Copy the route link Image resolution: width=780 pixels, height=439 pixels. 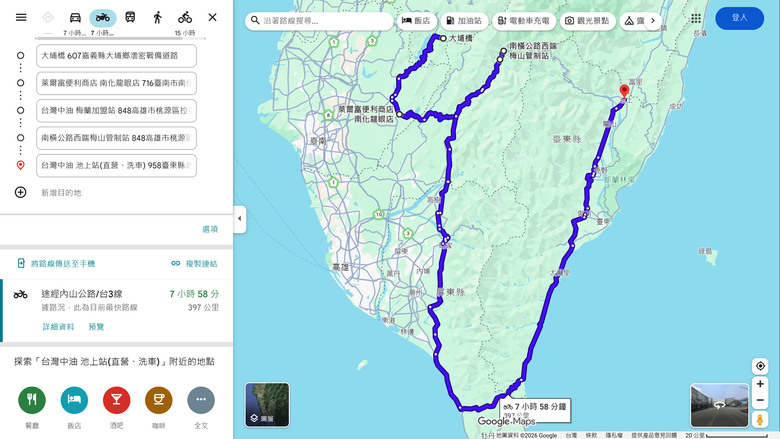pos(195,263)
